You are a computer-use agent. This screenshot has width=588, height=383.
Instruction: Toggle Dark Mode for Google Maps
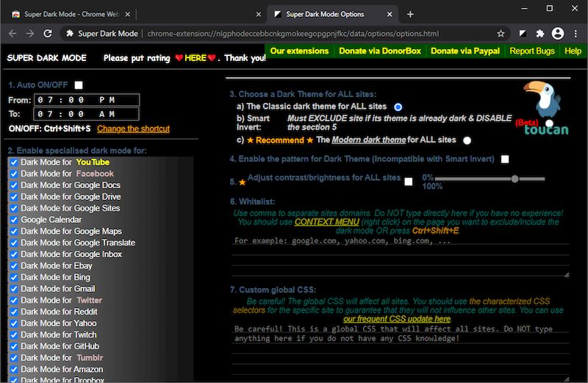(x=14, y=232)
